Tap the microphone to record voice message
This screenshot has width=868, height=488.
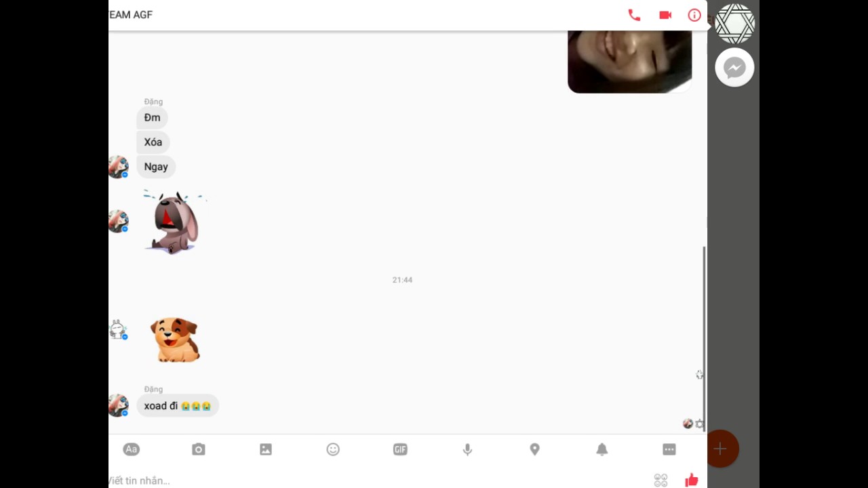pyautogui.click(x=467, y=449)
